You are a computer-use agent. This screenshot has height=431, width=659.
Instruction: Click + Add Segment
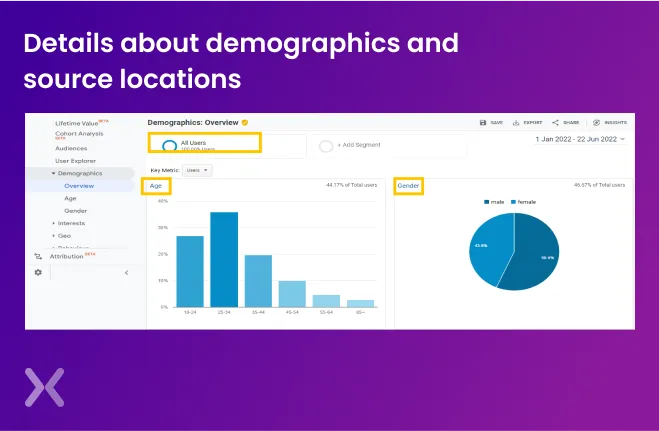click(359, 145)
